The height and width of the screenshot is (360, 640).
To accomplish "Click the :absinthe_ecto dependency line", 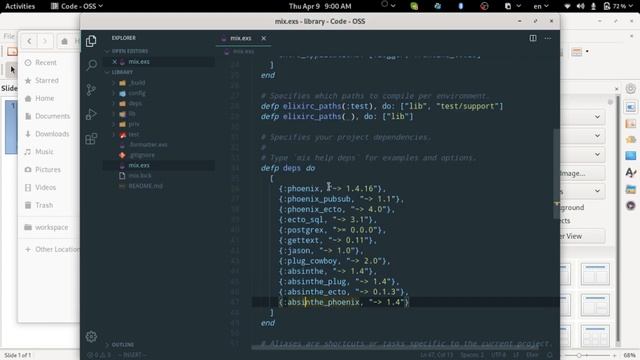I will point(344,292).
